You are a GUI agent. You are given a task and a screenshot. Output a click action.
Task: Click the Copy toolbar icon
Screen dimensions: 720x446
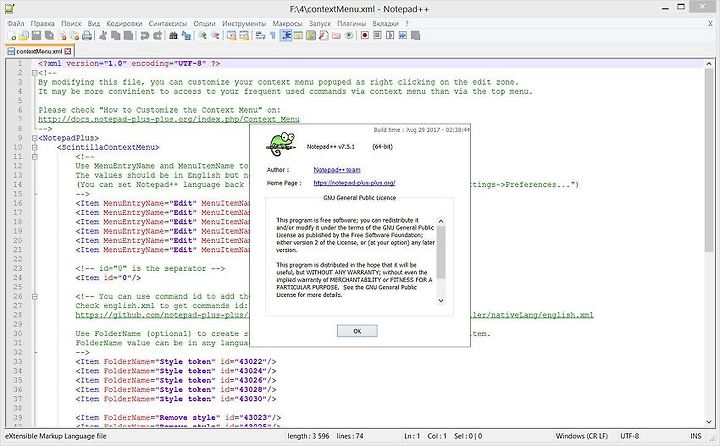pos(115,35)
